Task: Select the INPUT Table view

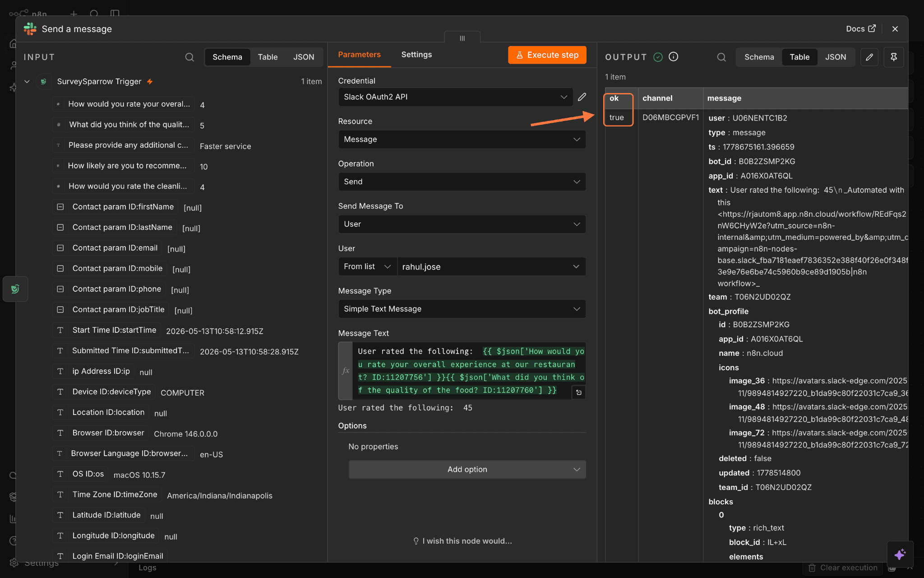Action: (268, 57)
